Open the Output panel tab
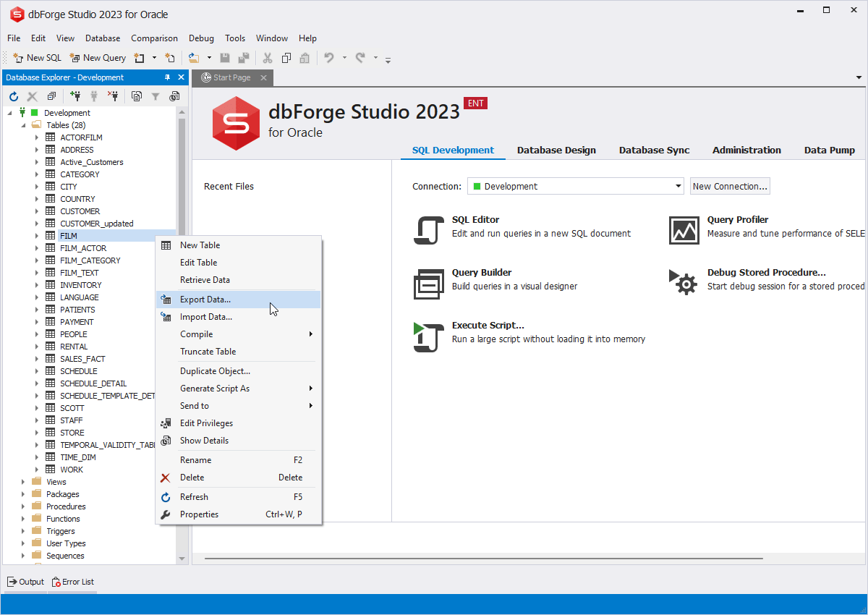The width and height of the screenshot is (868, 615). tap(26, 582)
